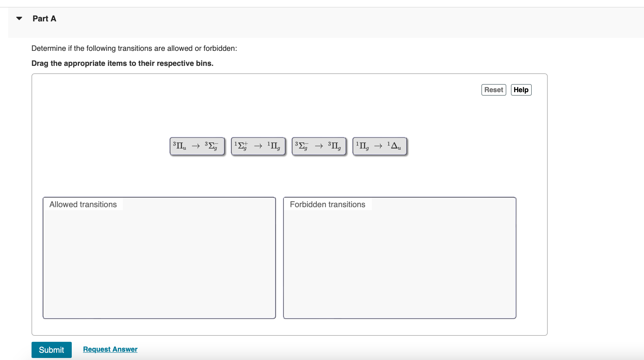644x360 pixels.
Task: Open the Help button
Action: pos(521,90)
